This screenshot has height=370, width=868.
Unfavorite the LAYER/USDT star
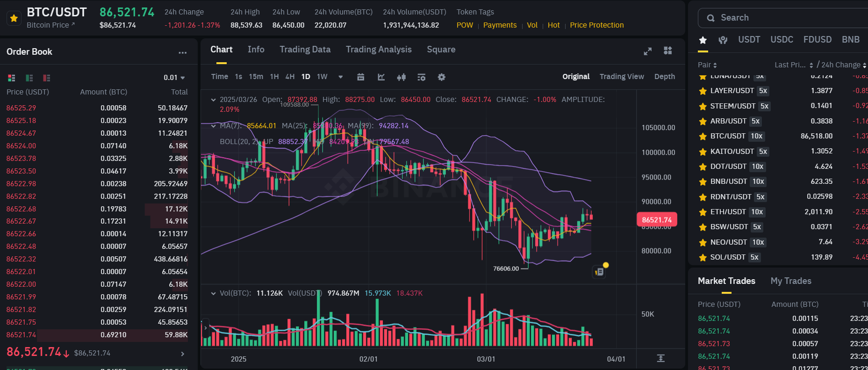703,91
